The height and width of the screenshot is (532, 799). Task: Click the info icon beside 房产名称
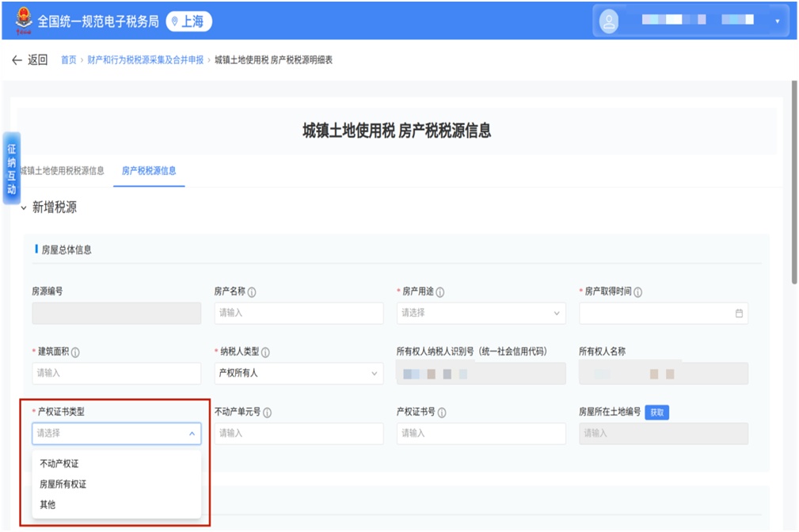click(252, 292)
